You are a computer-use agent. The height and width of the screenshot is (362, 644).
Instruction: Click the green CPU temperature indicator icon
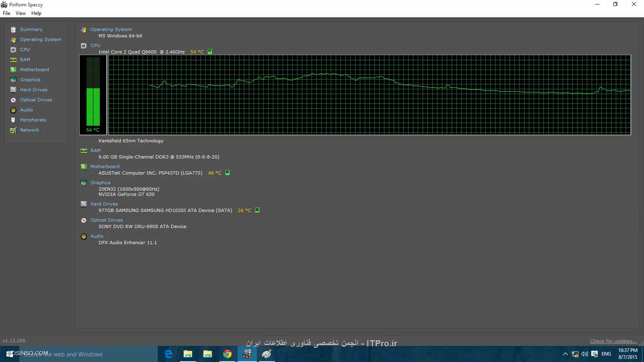tap(210, 51)
